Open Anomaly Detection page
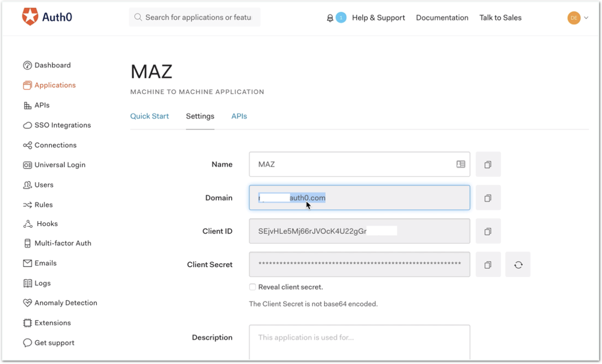 tap(65, 303)
